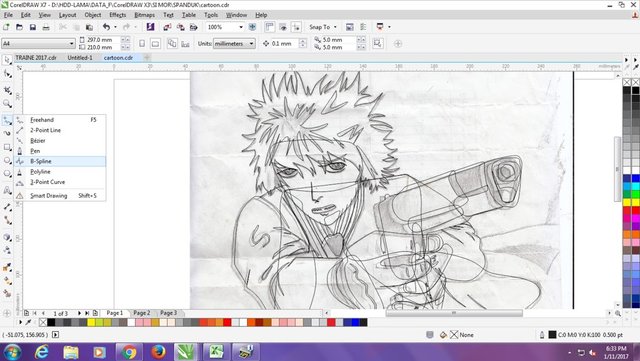Go to last page arrow in navigator
The image size is (640, 361).
(x=87, y=313)
